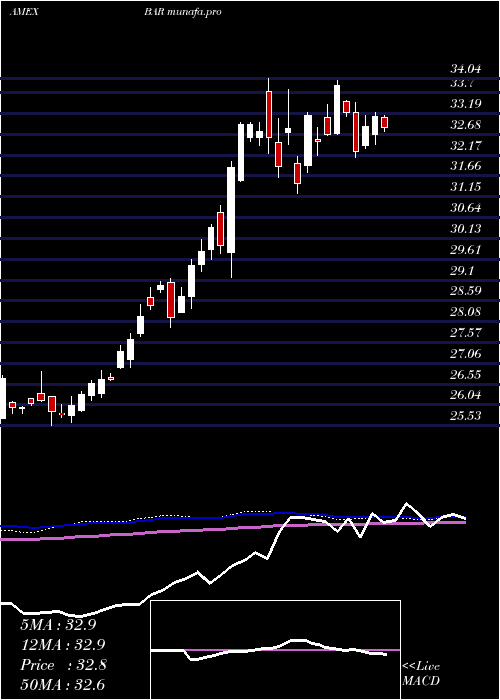Screen dimensions: 500x700
Task: Click the BAR munafa.pro title text
Action: point(183,12)
